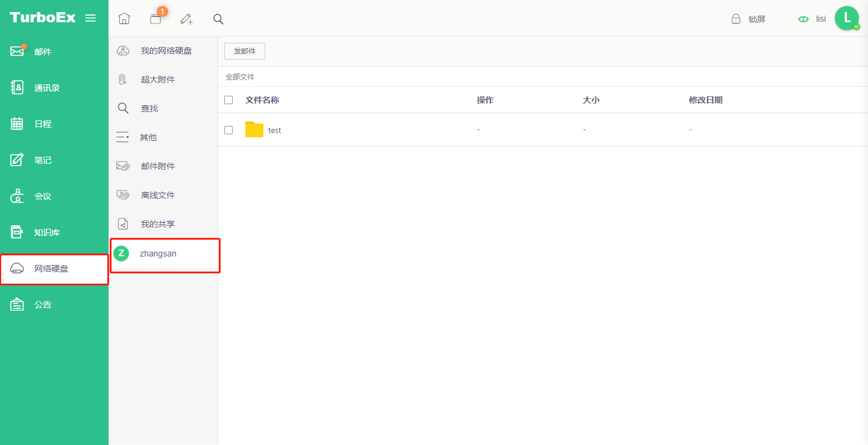Image resolution: width=868 pixels, height=445 pixels.
Task: Click the 超大附件 paperclip icon
Action: pos(123,79)
